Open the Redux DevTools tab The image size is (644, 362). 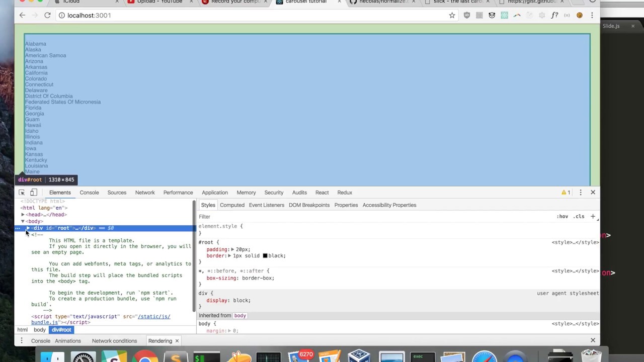(x=345, y=193)
